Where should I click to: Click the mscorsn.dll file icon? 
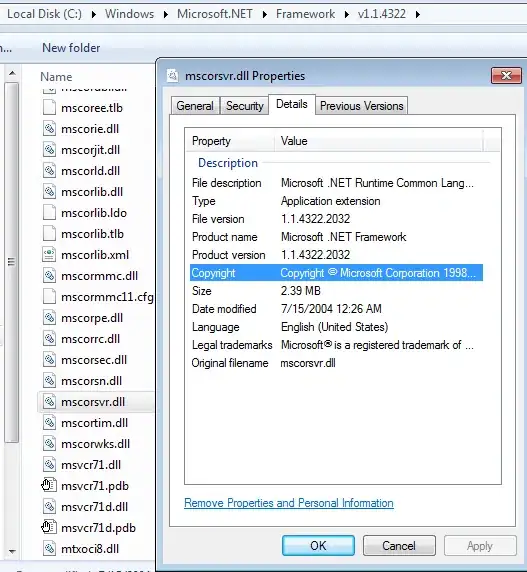[x=49, y=380]
